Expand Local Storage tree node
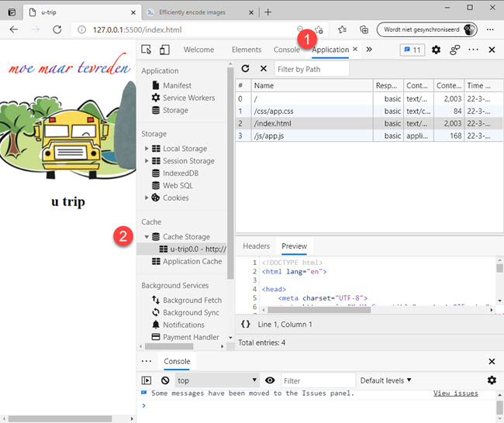 click(x=147, y=149)
